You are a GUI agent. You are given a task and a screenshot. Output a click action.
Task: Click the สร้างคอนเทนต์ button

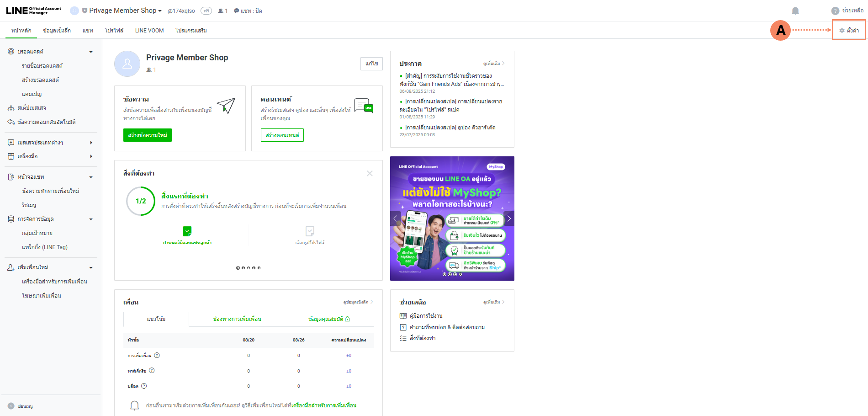(x=282, y=135)
